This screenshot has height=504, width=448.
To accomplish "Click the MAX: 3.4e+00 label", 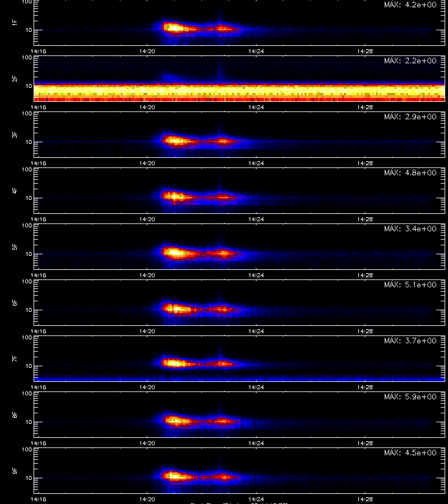I will click(410, 228).
